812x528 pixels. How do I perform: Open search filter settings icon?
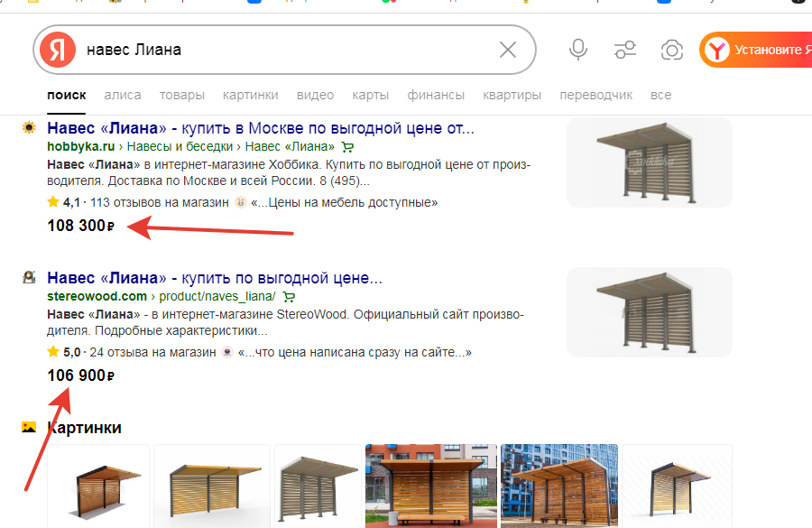[x=625, y=50]
